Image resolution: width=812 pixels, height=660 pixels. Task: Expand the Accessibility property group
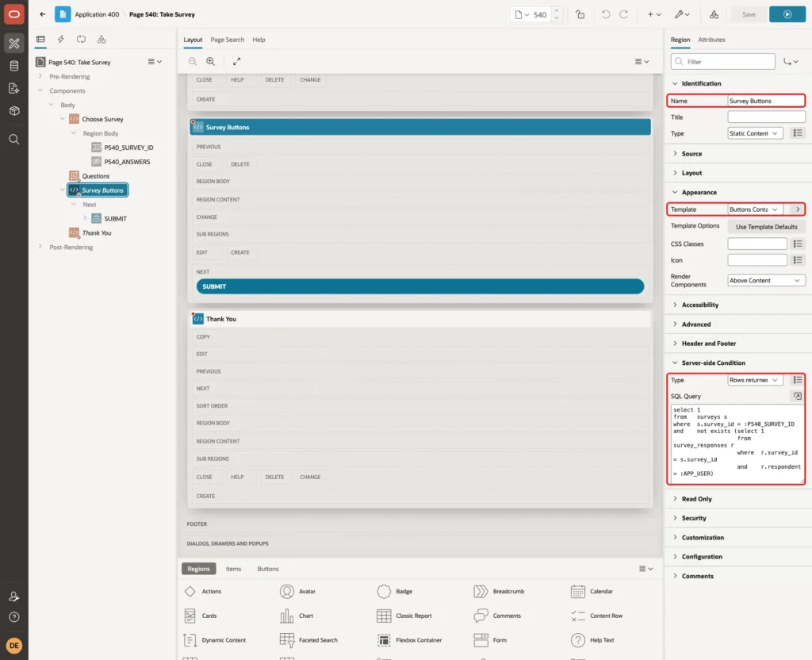675,305
